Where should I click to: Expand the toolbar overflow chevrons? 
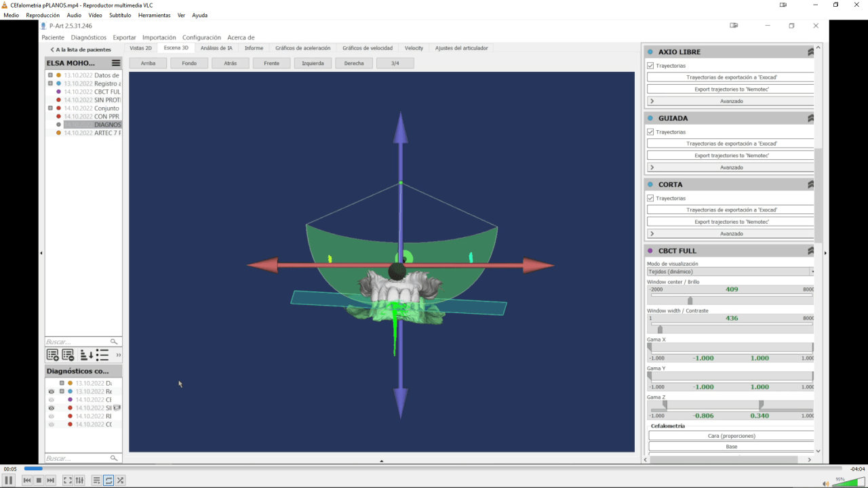pyautogui.click(x=119, y=354)
